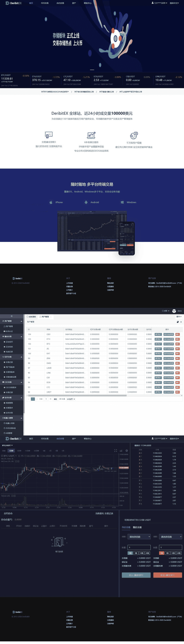Click the DeribitEX logo in the contract trading header
184x644 pixels.
tap(14, 439)
